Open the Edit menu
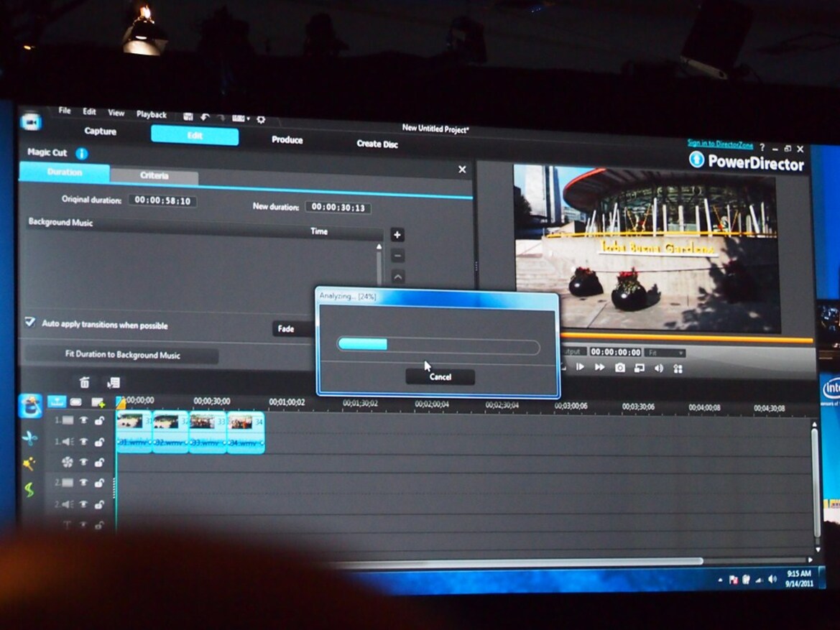 90,111
